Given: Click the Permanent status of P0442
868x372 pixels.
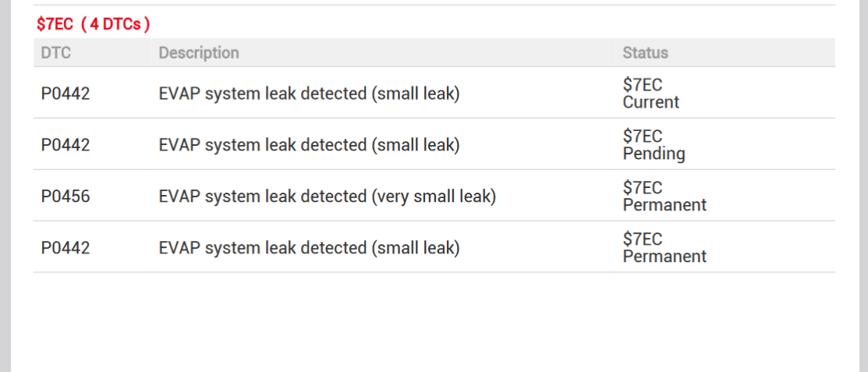Looking at the screenshot, I should [664, 257].
